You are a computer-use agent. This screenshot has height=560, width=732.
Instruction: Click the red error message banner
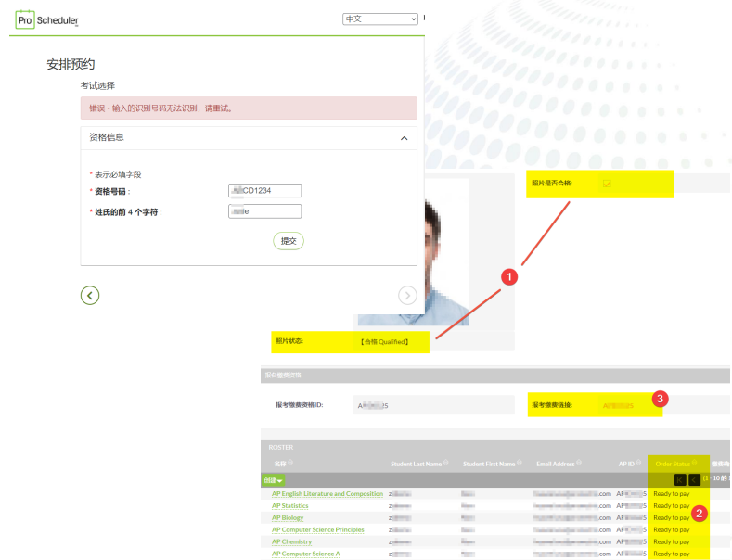[x=249, y=108]
